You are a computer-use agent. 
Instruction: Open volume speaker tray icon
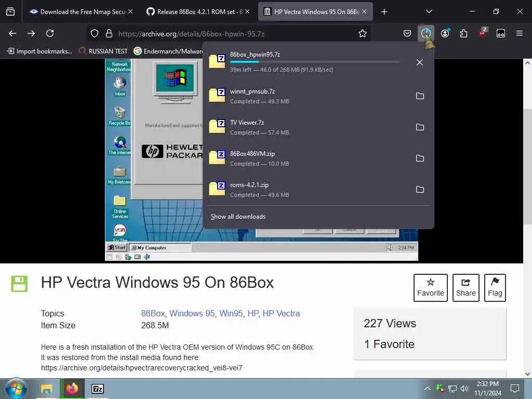pos(464,389)
